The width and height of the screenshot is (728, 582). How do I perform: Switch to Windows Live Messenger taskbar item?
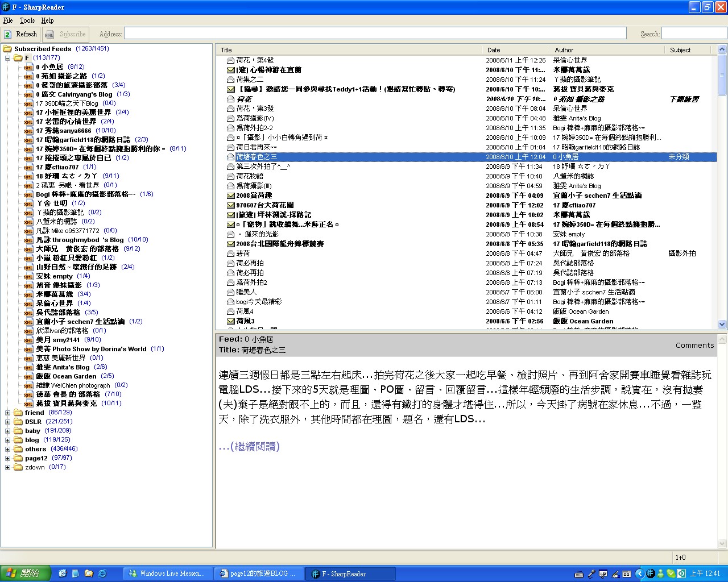pos(168,573)
